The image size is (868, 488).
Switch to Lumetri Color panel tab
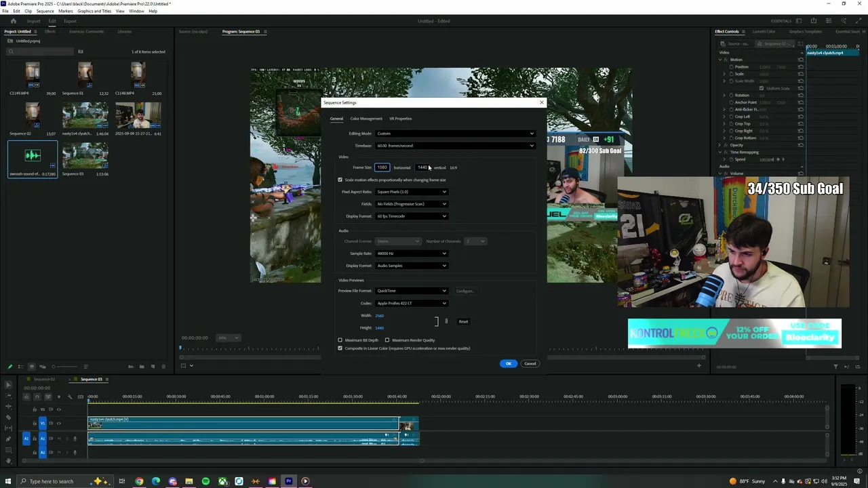pyautogui.click(x=764, y=31)
